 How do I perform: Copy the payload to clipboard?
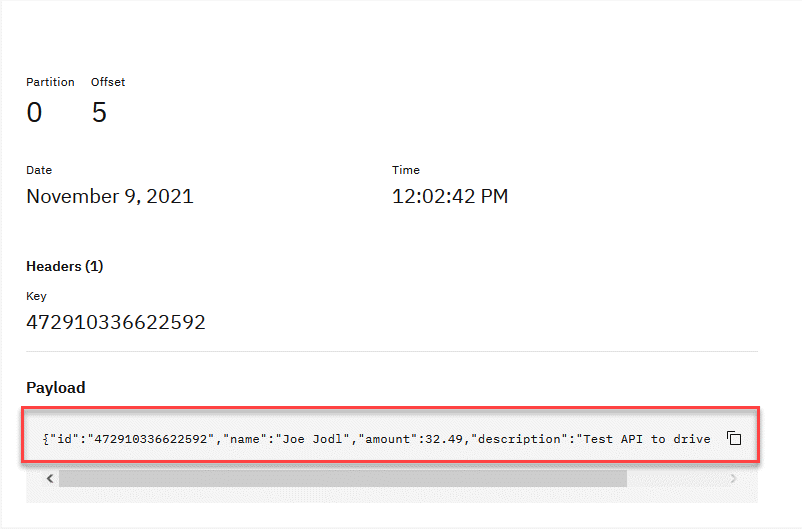733,438
